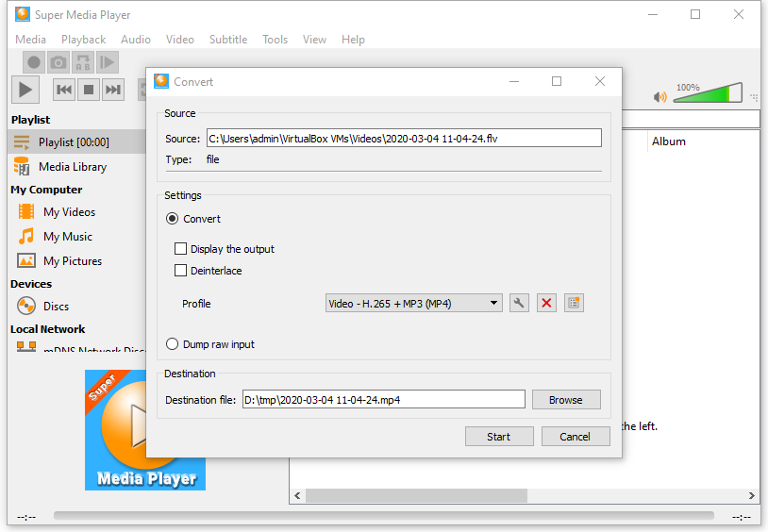
Task: Stop playback with the stop button
Action: tap(89, 90)
